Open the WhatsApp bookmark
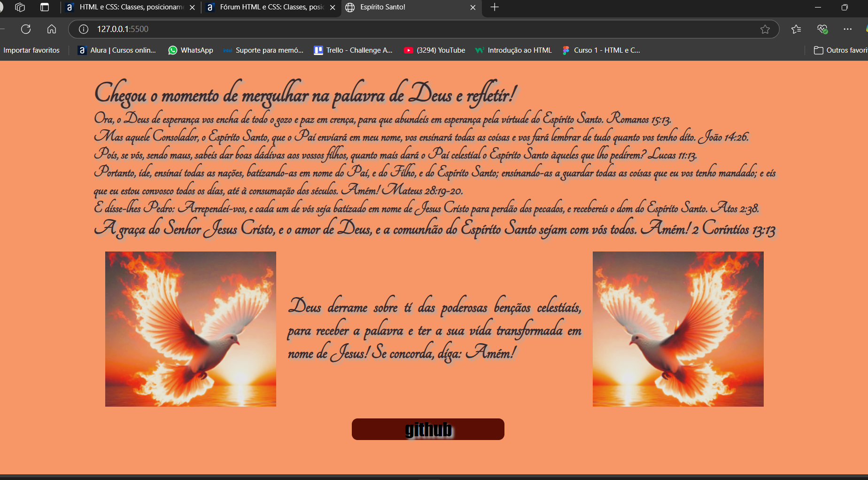The height and width of the screenshot is (480, 868). pyautogui.click(x=191, y=50)
